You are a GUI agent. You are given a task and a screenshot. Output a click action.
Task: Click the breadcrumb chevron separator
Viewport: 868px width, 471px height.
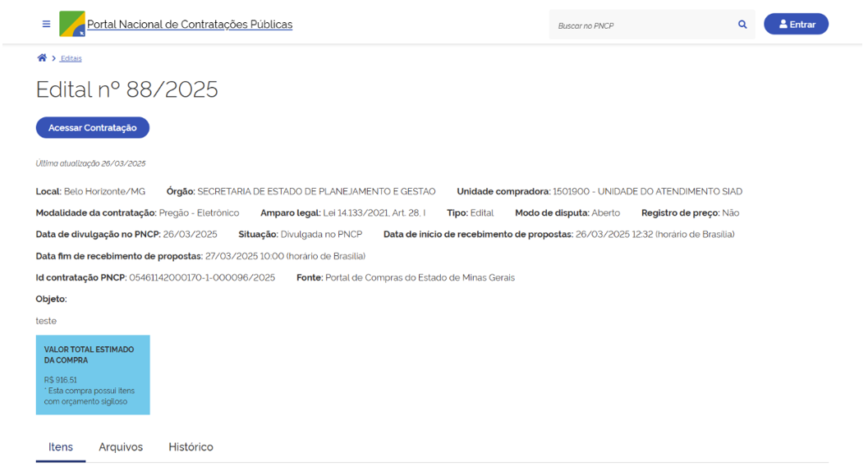coord(53,58)
